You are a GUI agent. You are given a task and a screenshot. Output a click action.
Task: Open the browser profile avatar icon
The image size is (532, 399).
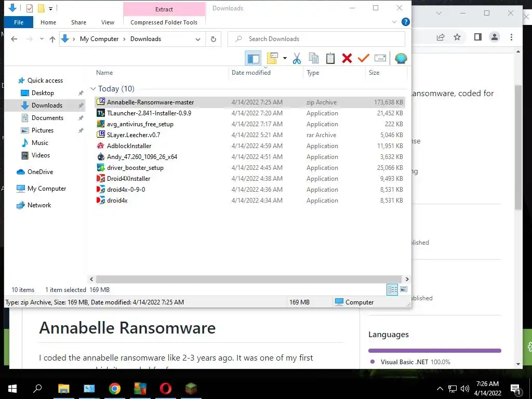click(495, 37)
